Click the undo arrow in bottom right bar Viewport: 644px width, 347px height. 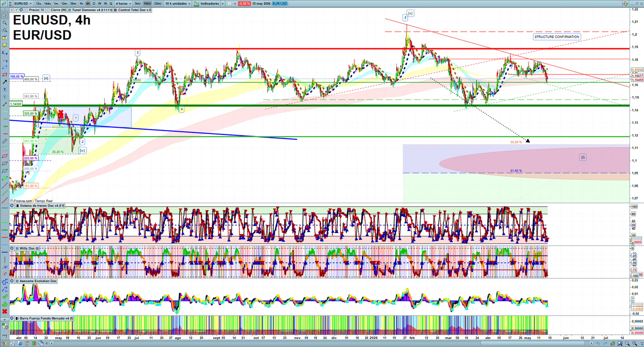coord(598,343)
